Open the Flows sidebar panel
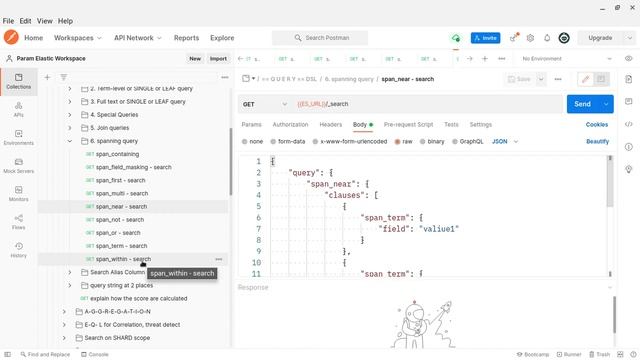Screen dimensions: 640x360 tap(18, 222)
